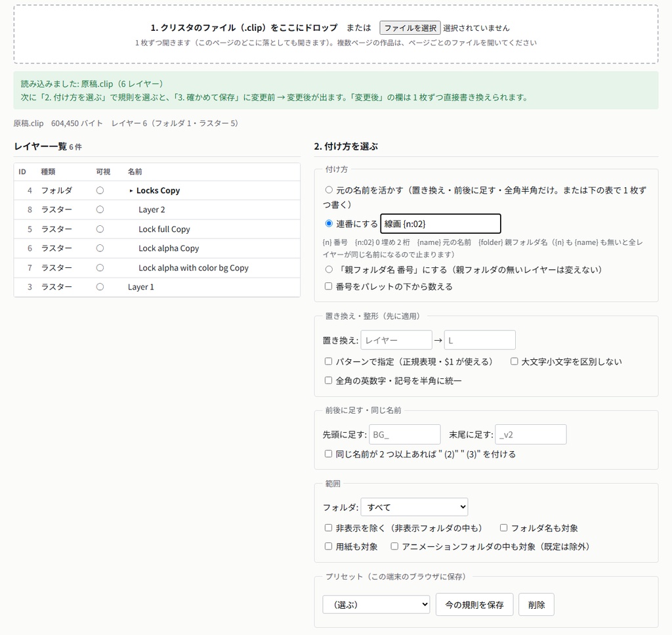Click the 選択されていません file status text
This screenshot has height=635, width=672.
tap(476, 28)
